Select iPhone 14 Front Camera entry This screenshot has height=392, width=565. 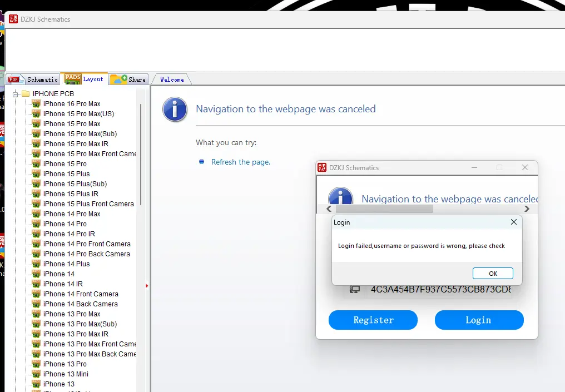tap(81, 294)
